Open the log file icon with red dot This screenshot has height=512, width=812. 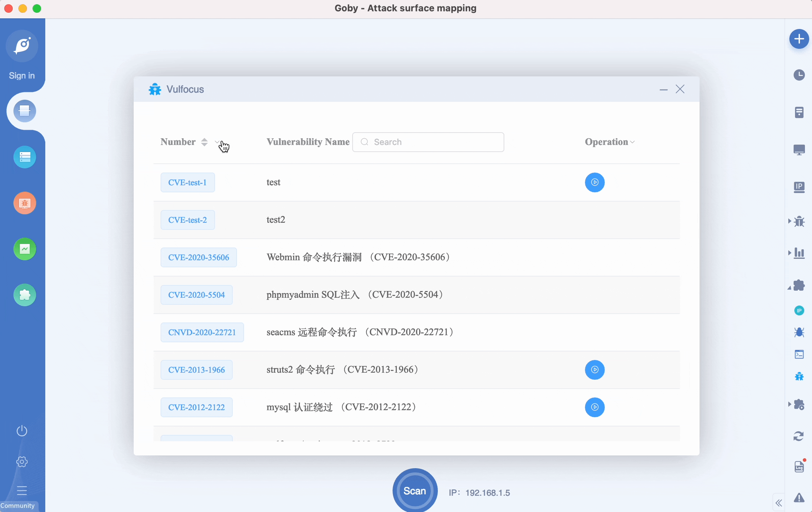799,467
